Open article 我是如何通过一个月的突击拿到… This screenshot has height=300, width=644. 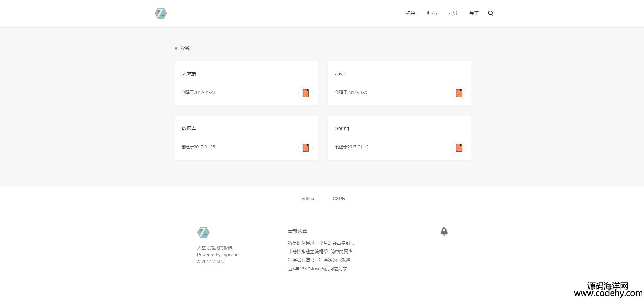coord(321,243)
